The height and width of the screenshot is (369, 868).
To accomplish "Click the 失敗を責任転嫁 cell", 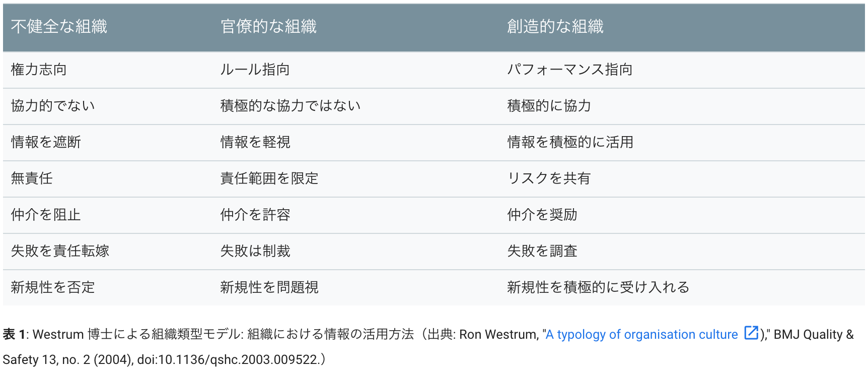I will (108, 252).
